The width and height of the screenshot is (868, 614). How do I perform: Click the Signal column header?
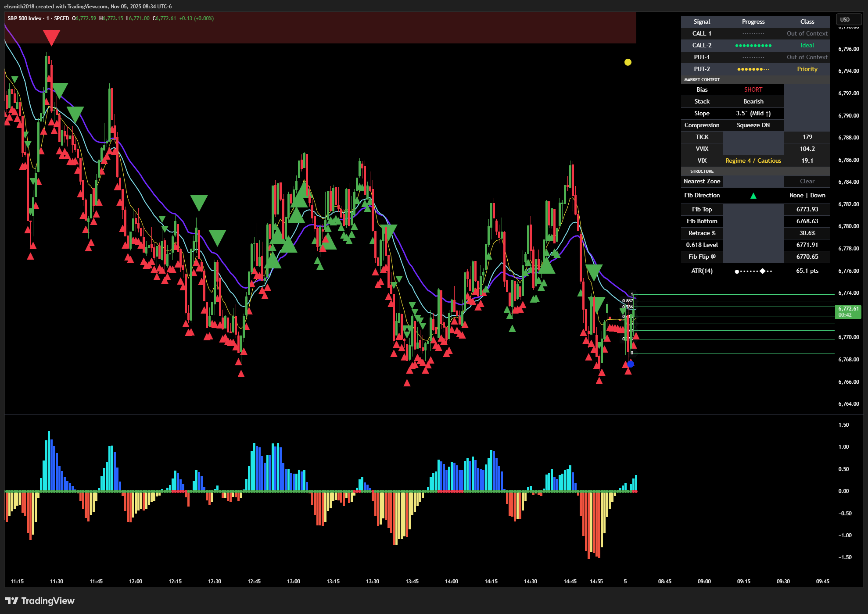tap(702, 22)
